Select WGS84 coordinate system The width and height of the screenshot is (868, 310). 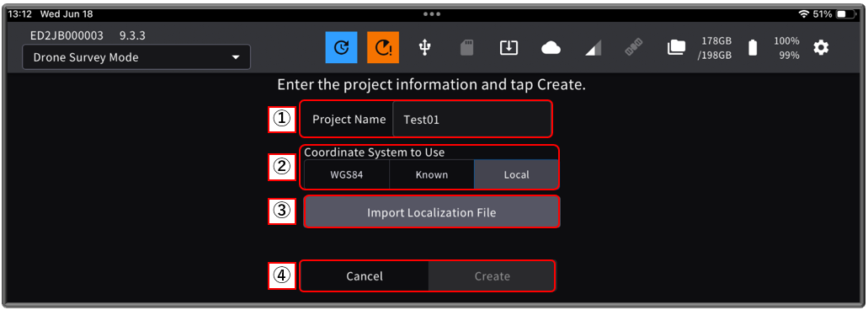[x=347, y=174]
